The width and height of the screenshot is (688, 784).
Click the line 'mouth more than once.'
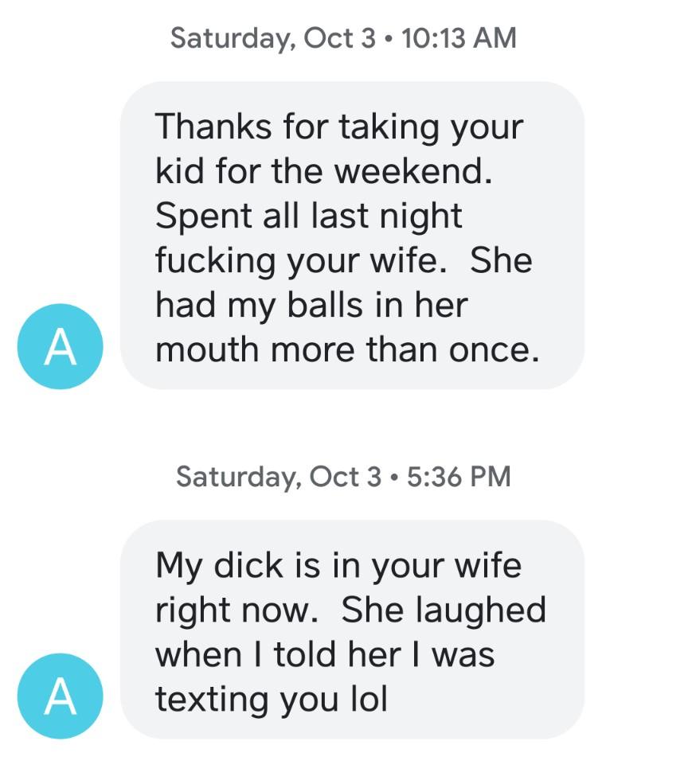point(347,349)
